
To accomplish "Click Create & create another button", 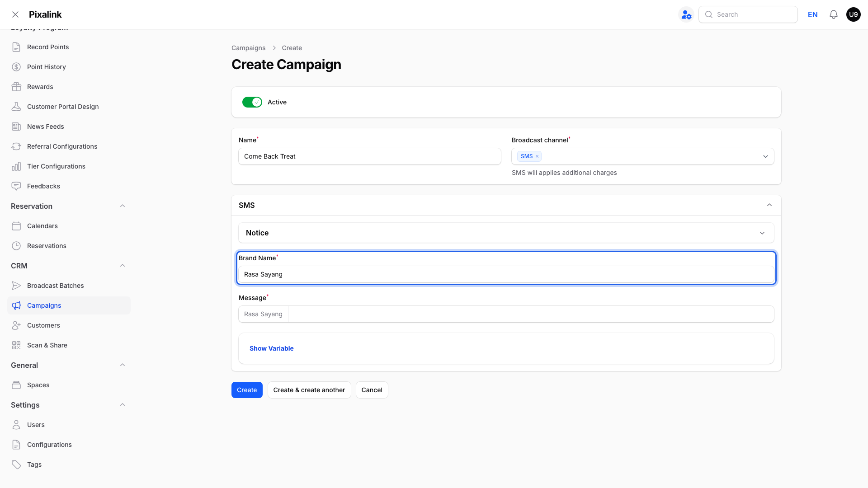I will pos(309,390).
